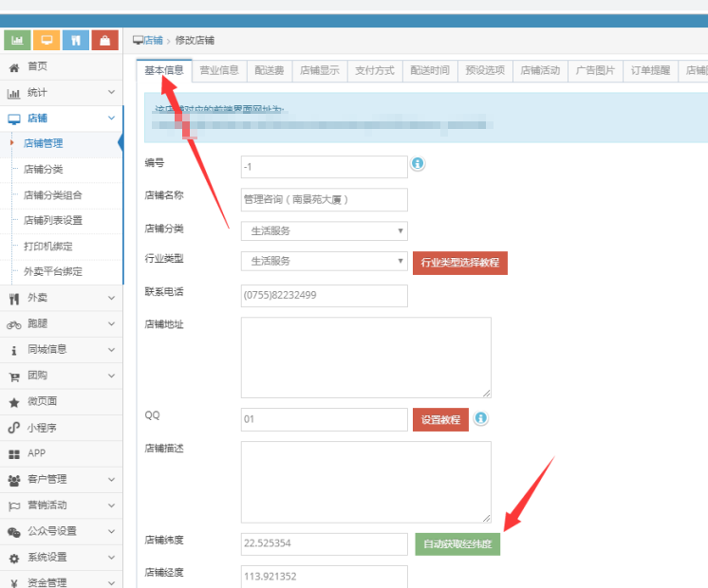Switch to the 支付方式 tab
The width and height of the screenshot is (708, 588).
(374, 70)
